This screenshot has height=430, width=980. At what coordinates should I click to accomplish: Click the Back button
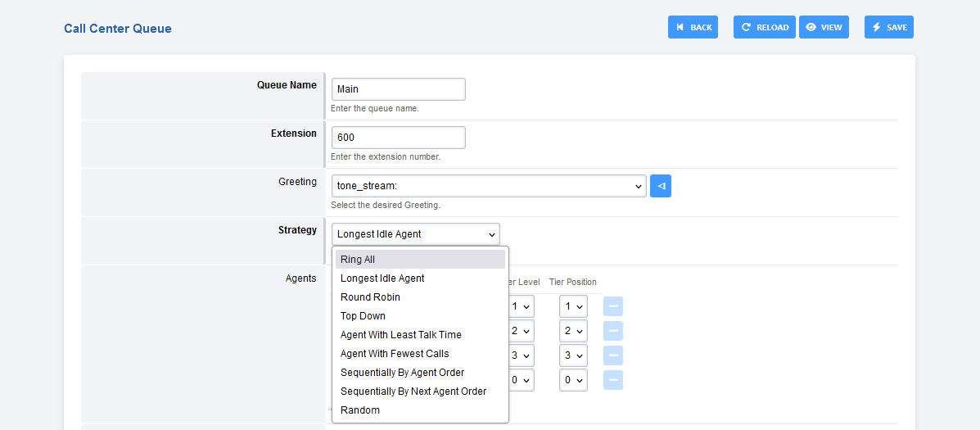[x=693, y=27]
